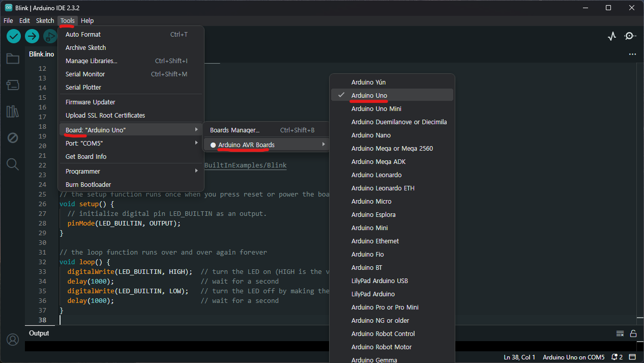The image size is (644, 363).
Task: Select Arduino Robot Control board
Action: click(392, 333)
